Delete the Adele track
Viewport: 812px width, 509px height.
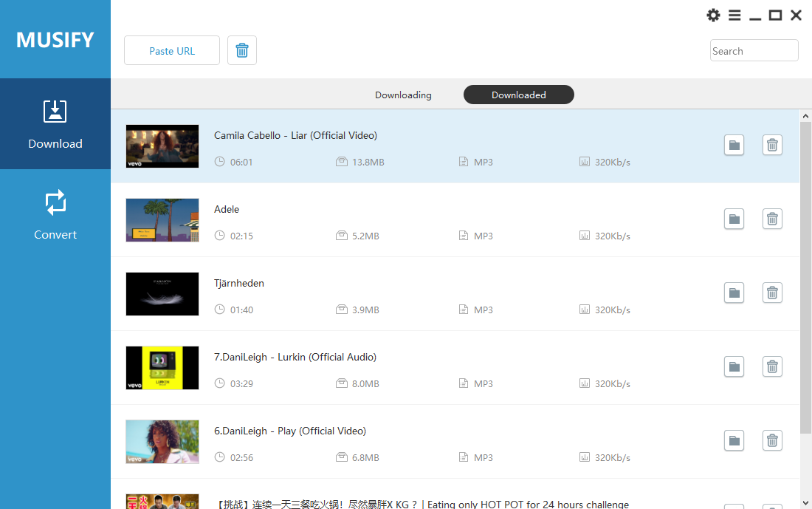(772, 219)
